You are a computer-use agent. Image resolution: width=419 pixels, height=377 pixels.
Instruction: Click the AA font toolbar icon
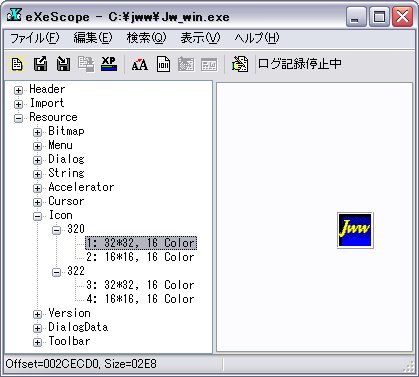click(140, 64)
